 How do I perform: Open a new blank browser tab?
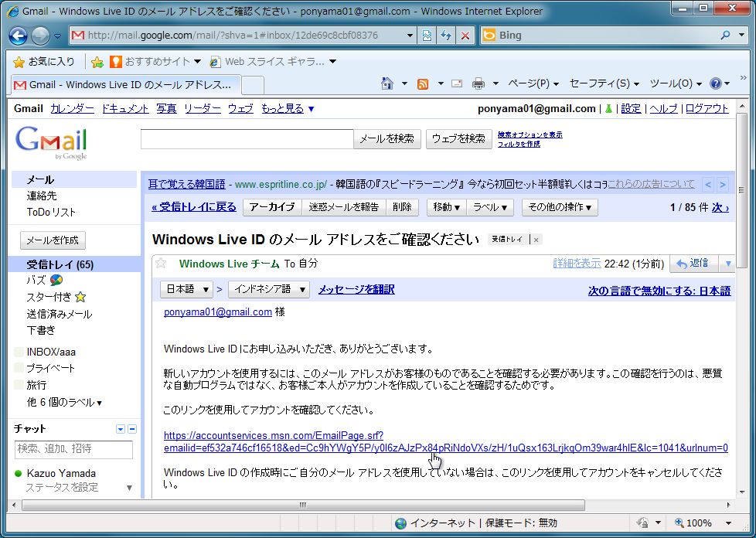click(252, 85)
